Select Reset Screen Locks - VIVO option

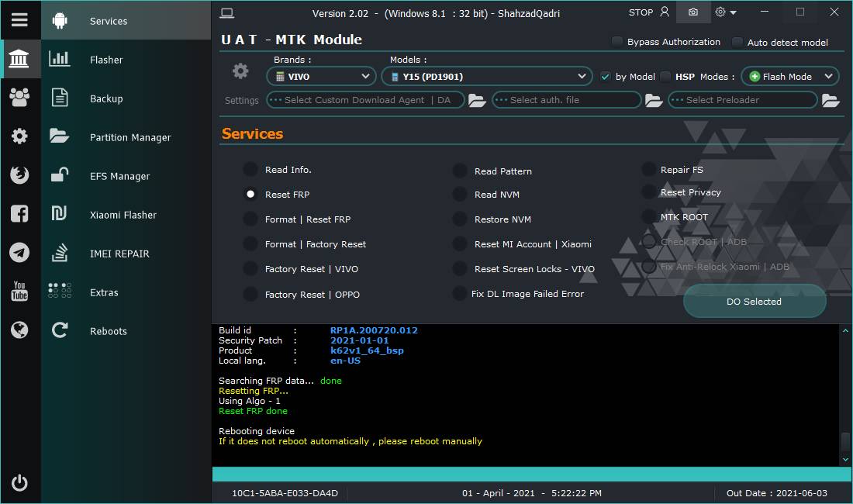460,268
